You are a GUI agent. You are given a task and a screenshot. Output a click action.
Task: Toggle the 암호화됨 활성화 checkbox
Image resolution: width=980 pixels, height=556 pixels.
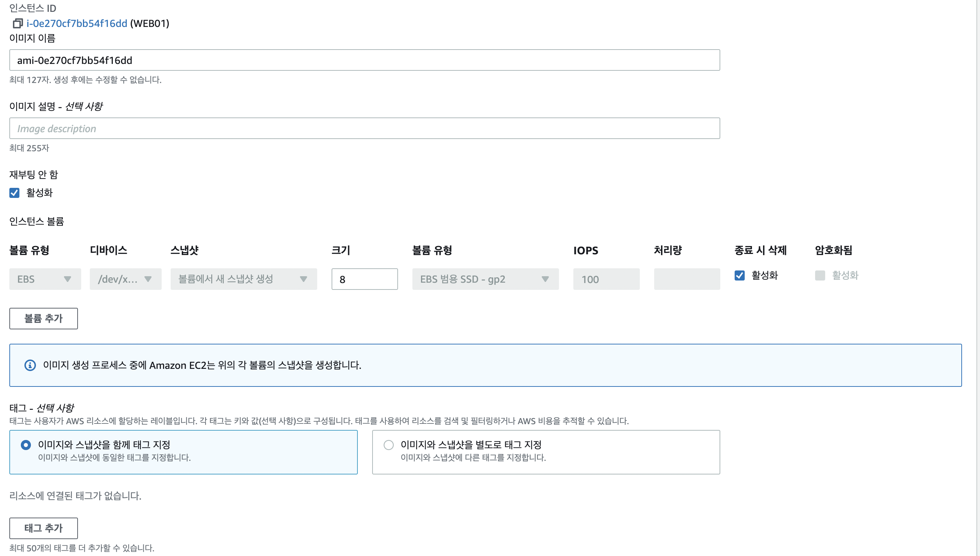(x=820, y=275)
